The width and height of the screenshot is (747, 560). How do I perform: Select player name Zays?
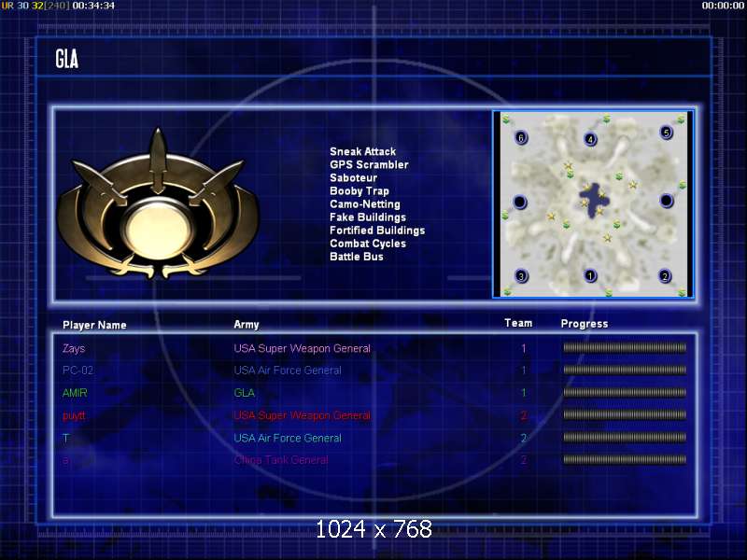pos(74,348)
